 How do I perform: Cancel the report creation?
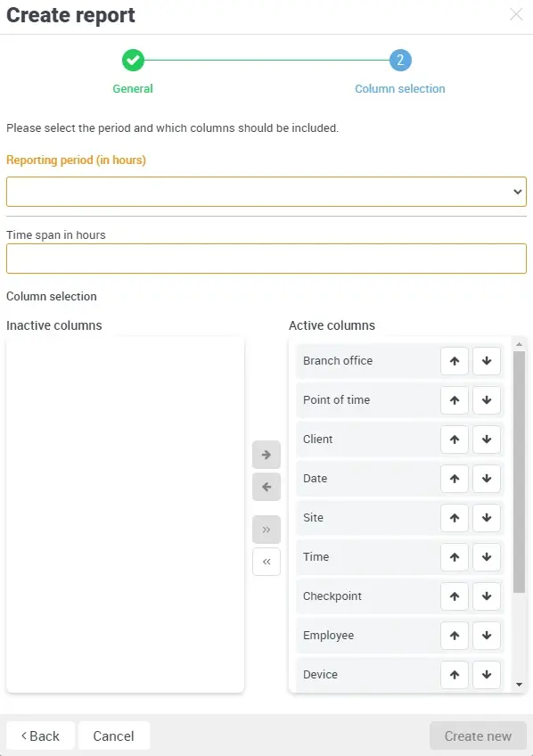(x=113, y=735)
